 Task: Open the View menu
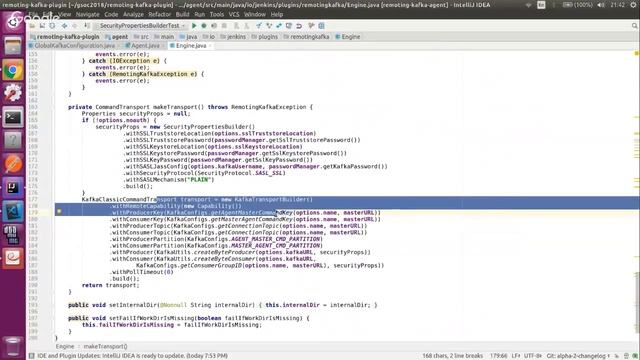coord(64,14)
